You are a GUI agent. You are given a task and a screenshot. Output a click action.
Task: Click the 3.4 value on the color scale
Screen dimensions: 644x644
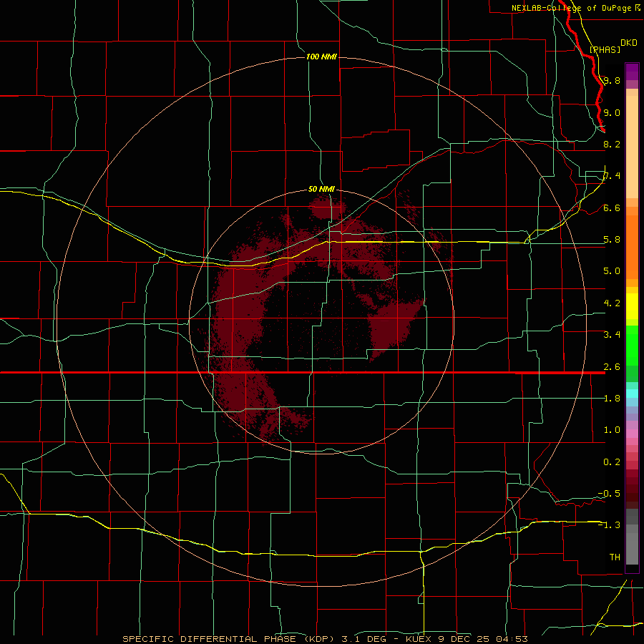[612, 335]
